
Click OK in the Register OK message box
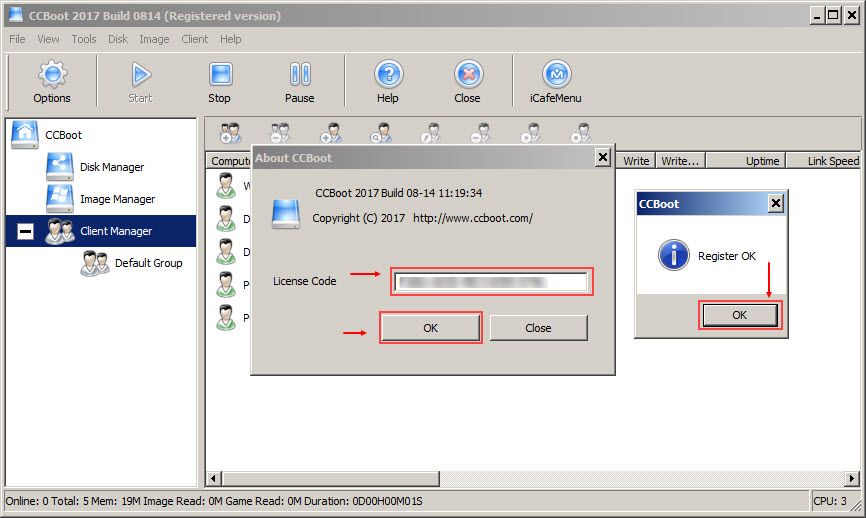point(740,315)
